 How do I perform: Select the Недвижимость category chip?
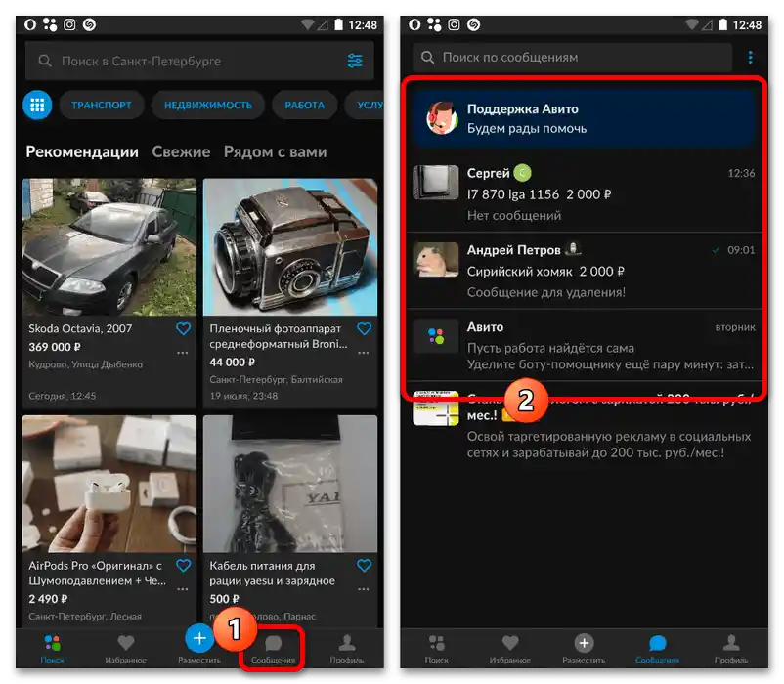[x=208, y=105]
